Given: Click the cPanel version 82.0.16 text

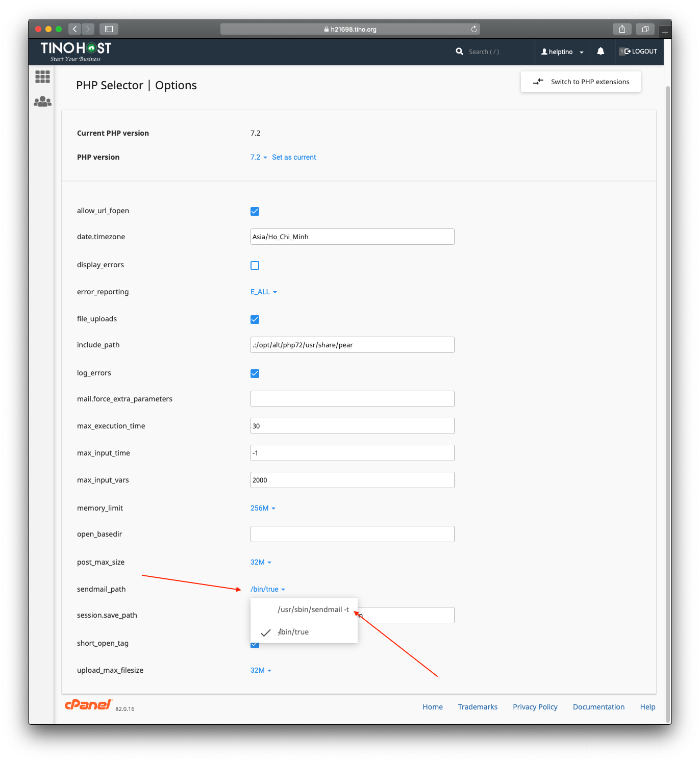Looking at the screenshot, I should (x=125, y=709).
